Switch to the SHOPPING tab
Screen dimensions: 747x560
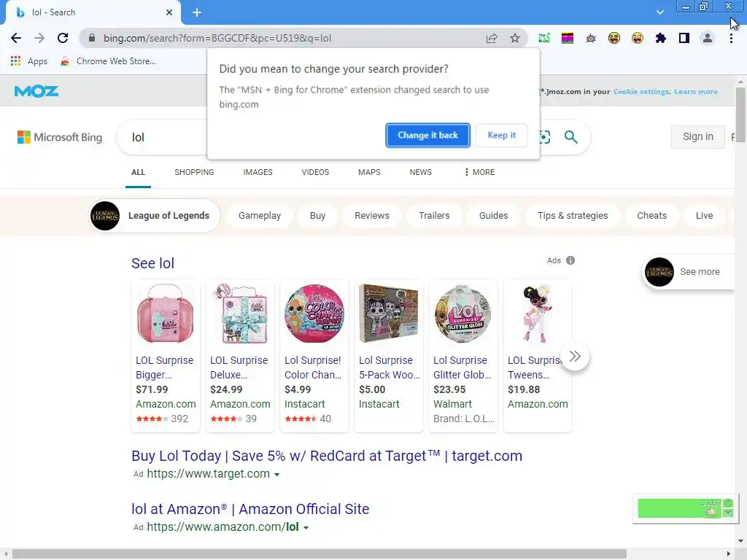[x=194, y=172]
